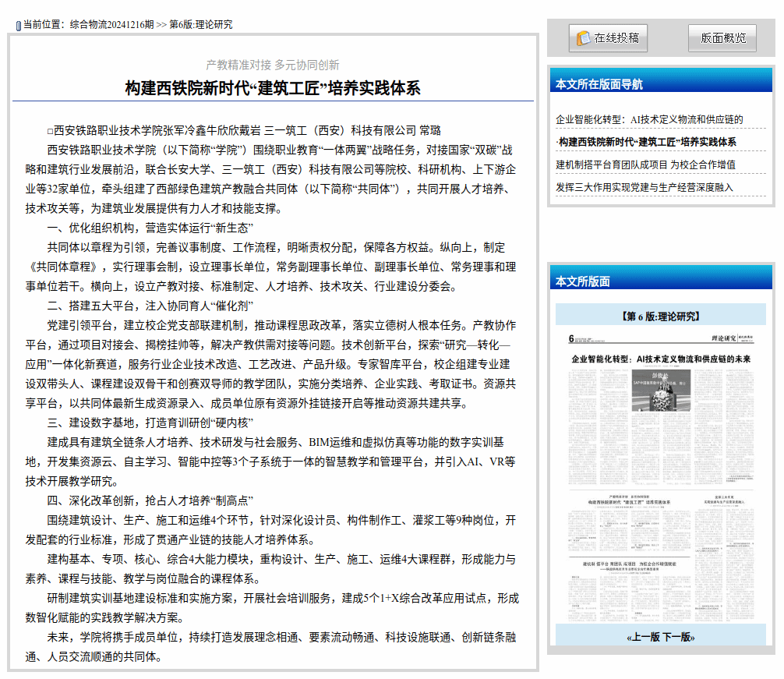Viewport: 784px width, 679px height.
Task: Go to 第6版:理论研究 in the breadcrumb
Action: point(200,25)
